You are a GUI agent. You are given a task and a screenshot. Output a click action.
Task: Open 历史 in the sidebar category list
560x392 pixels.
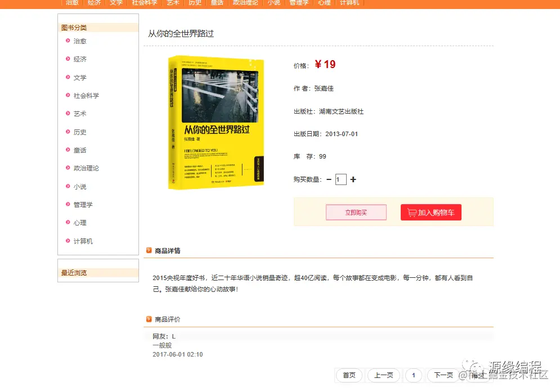(x=80, y=132)
